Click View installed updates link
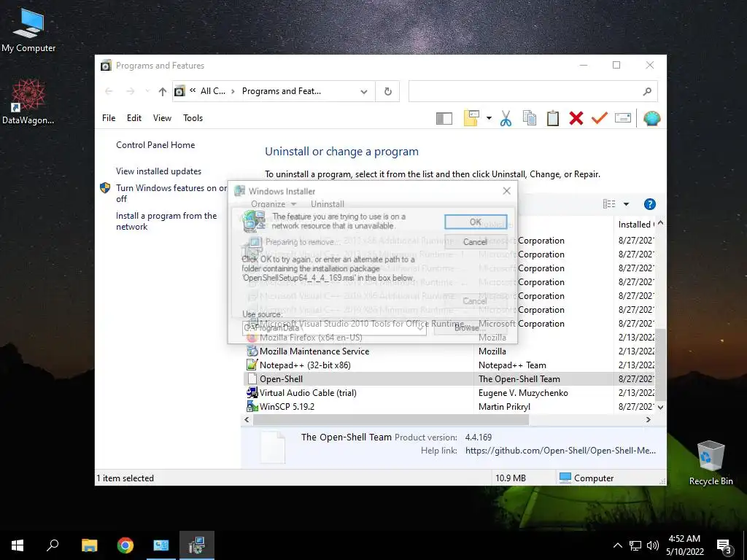747x560 pixels. coord(158,171)
